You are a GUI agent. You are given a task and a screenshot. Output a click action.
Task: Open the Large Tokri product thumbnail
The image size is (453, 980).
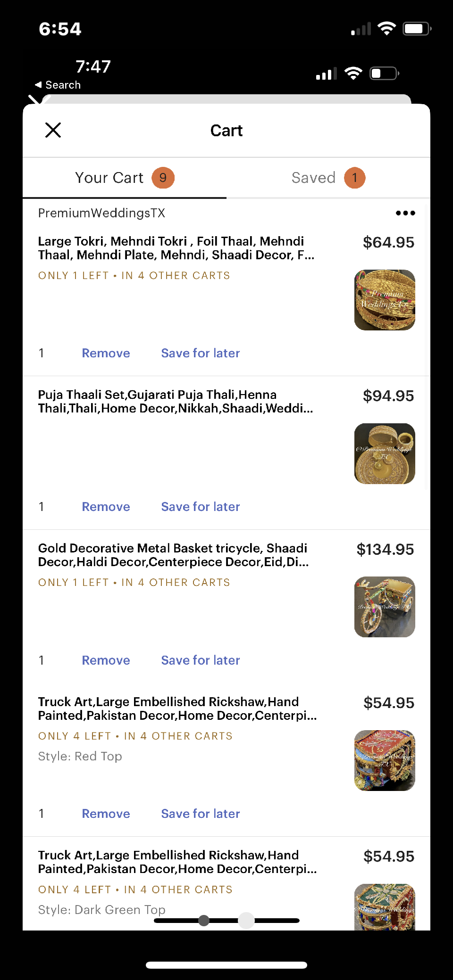(385, 300)
